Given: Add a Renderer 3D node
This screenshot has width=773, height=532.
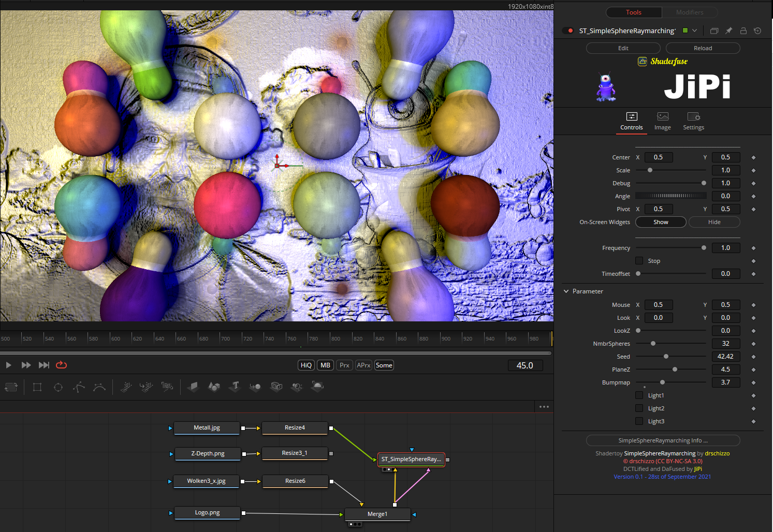Looking at the screenshot, I should pyautogui.click(x=317, y=387).
